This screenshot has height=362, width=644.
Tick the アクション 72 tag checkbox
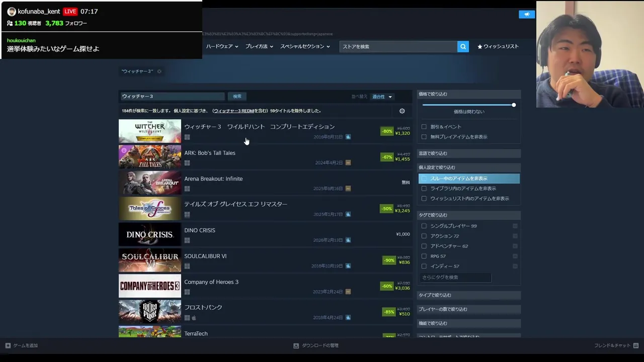424,236
